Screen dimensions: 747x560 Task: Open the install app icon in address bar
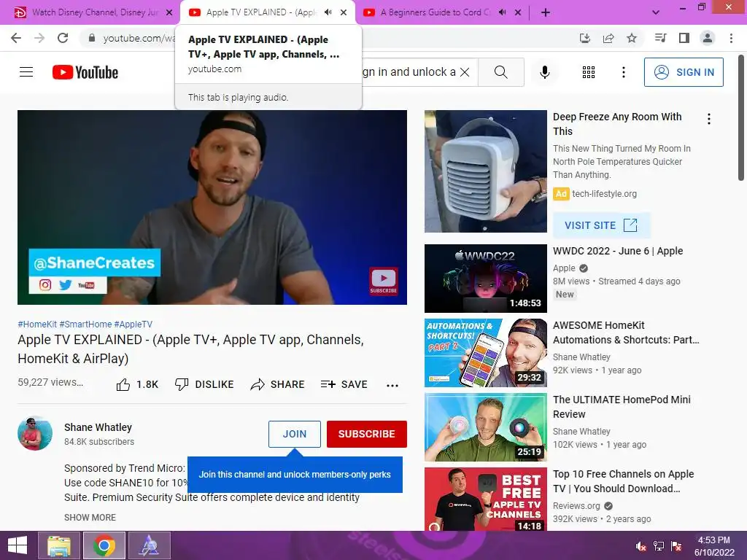pos(585,38)
